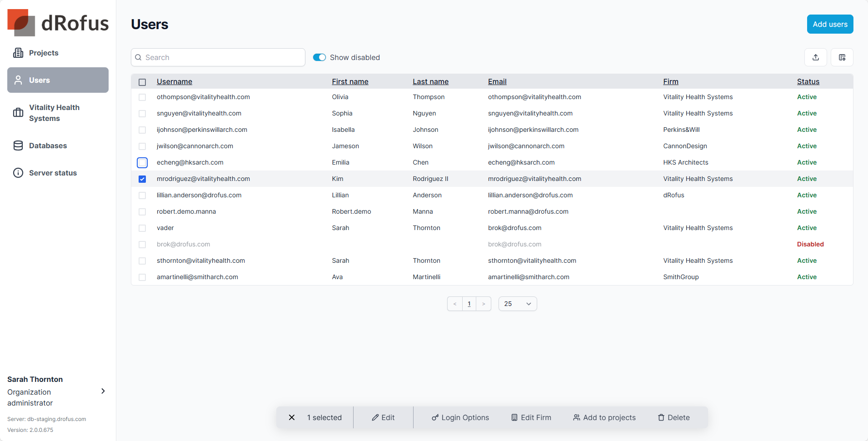Open the Users section in sidebar
Viewport: 868px width, 441px height.
pos(58,80)
